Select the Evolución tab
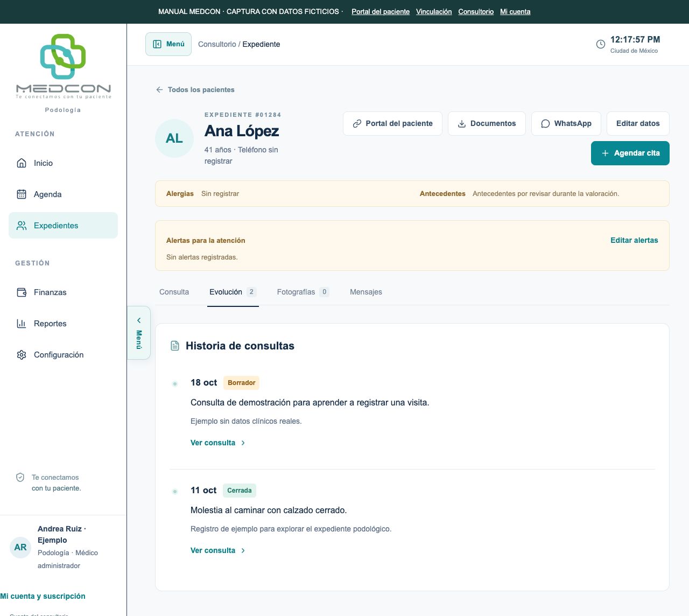 tap(233, 292)
